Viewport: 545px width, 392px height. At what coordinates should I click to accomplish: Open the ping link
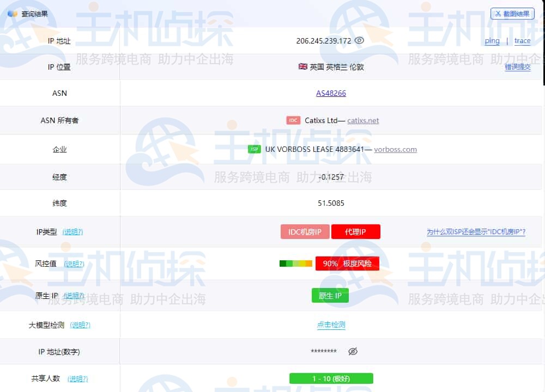(x=492, y=41)
